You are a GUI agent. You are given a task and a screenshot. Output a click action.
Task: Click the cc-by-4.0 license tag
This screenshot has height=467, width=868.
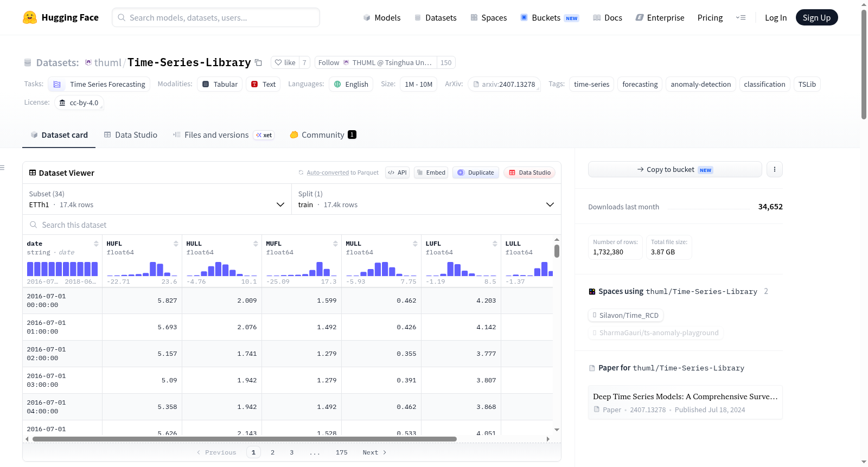(79, 103)
